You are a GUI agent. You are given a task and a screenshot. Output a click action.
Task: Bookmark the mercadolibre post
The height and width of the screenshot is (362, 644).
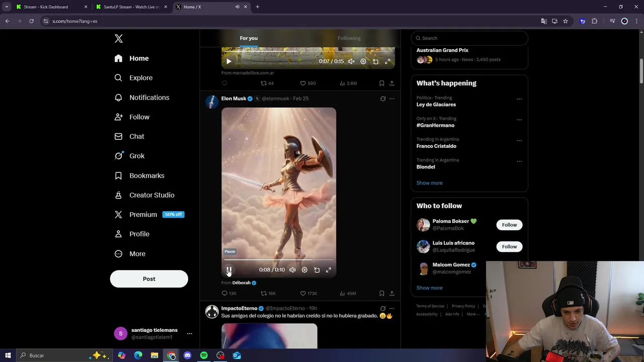click(382, 83)
